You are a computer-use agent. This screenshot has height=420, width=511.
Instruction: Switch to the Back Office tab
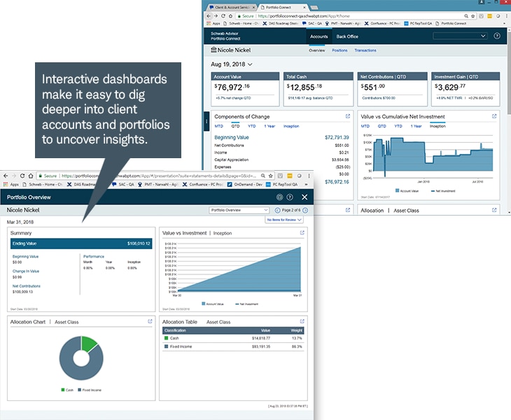click(347, 36)
